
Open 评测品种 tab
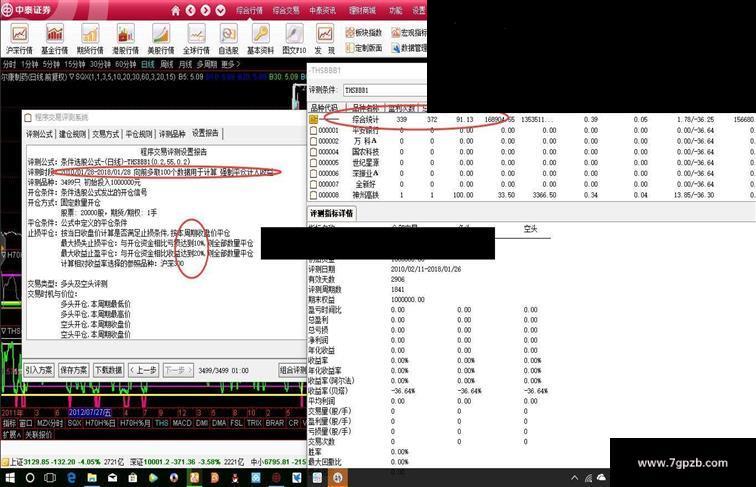tap(172, 134)
